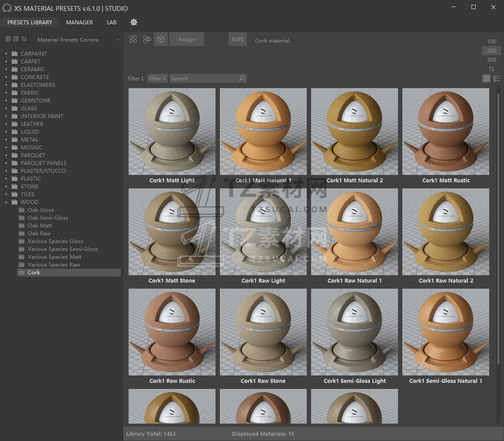Viewport: 504px width, 441px height.
Task: Set thumbnail size to 200
Action: tap(491, 50)
